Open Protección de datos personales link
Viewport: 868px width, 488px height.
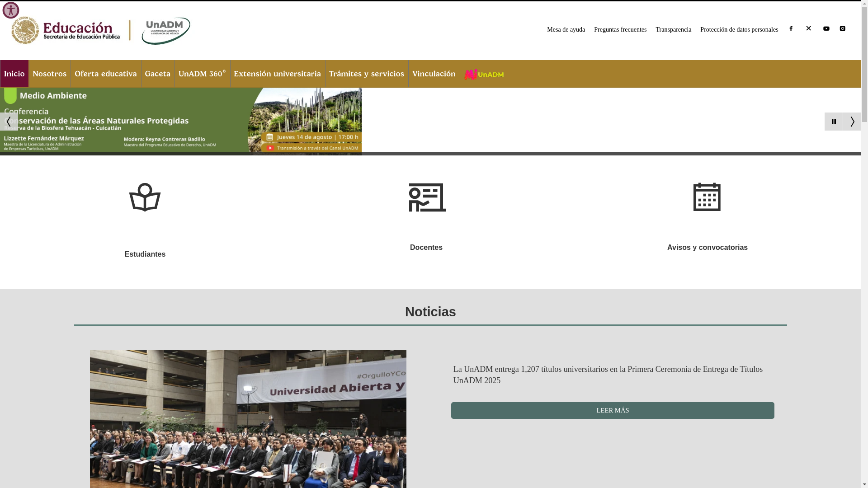[x=739, y=30]
